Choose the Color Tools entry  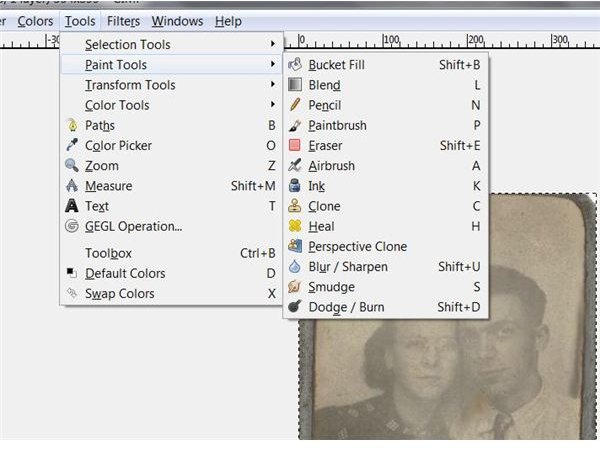tap(171, 105)
